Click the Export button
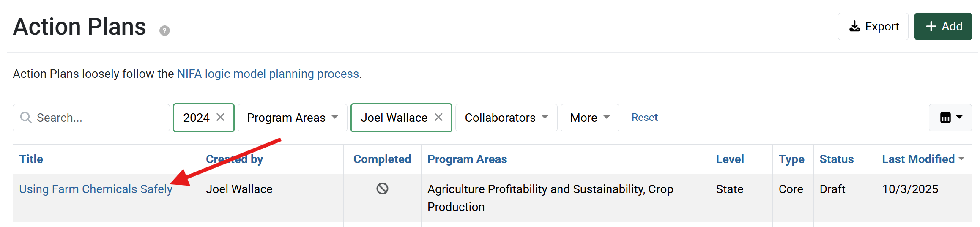Screen dimensions: 980x227 click(873, 27)
